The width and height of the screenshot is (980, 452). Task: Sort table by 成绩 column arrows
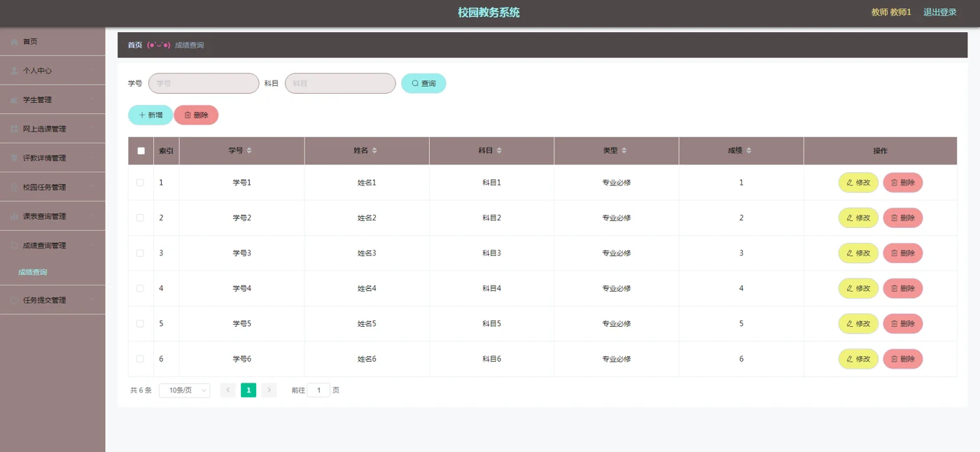[x=748, y=150]
